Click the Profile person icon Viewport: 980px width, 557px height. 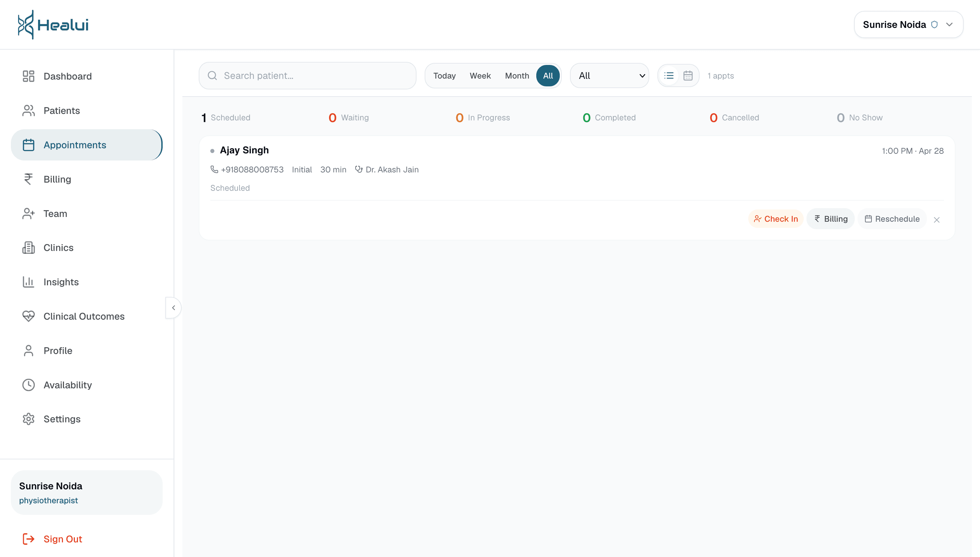click(28, 350)
